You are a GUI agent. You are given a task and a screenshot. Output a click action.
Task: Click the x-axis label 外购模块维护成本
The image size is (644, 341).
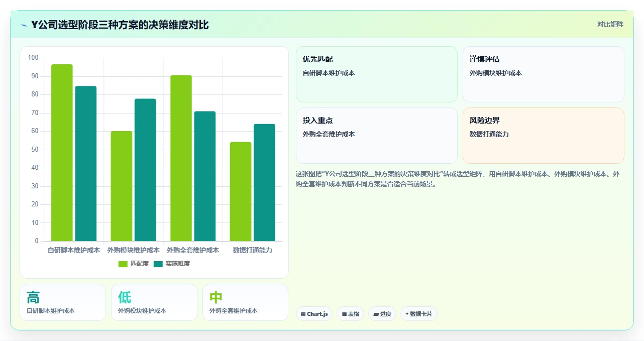pyautogui.click(x=134, y=250)
